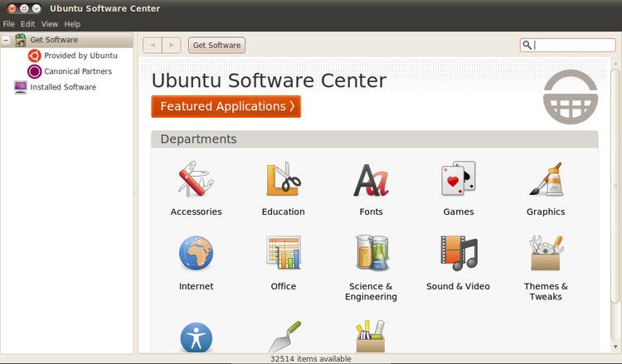Click the Ubuntu logo icon in sidebar
622x364 pixels.
(35, 56)
